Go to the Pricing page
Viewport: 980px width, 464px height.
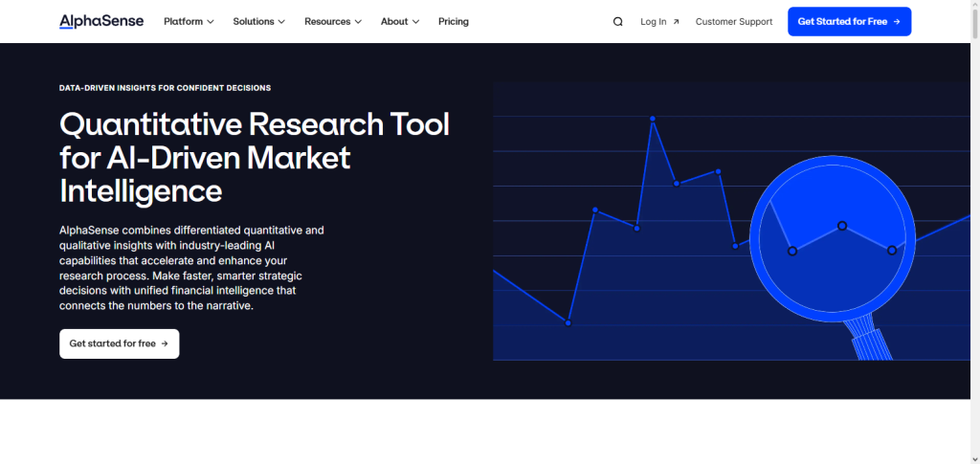(453, 22)
